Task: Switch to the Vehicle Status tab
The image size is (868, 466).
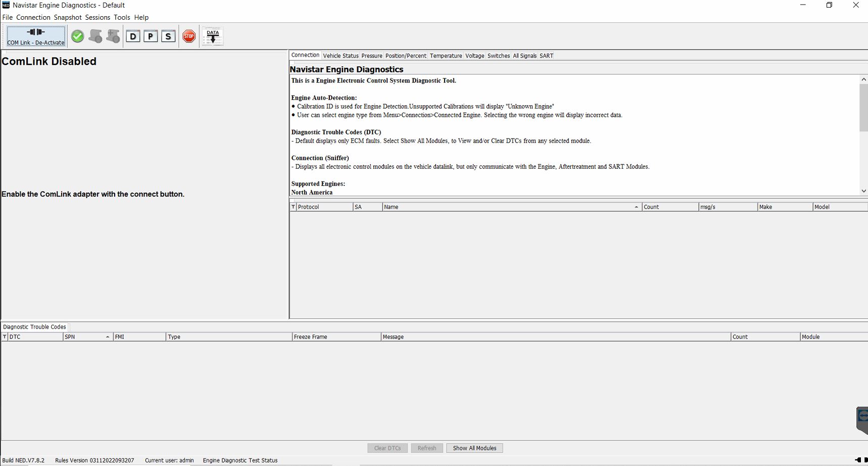Action: (x=341, y=56)
